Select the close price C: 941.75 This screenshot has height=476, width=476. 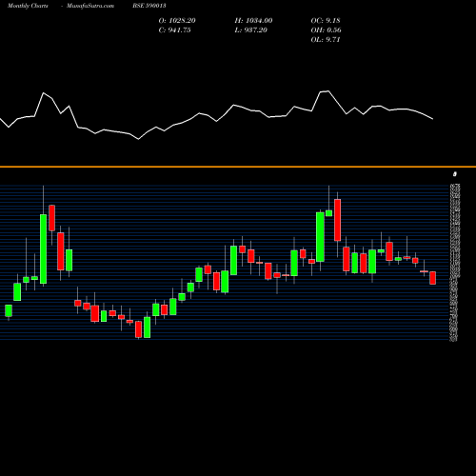[175, 30]
